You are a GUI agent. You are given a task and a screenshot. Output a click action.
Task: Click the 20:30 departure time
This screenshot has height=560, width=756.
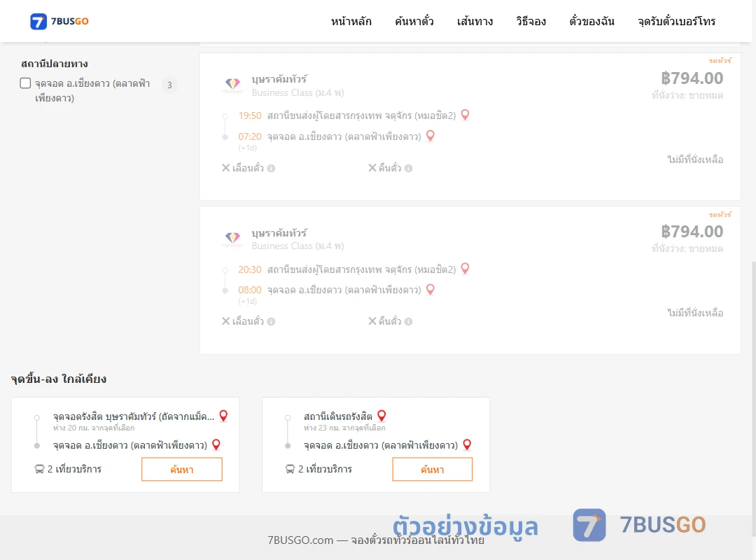click(x=250, y=269)
